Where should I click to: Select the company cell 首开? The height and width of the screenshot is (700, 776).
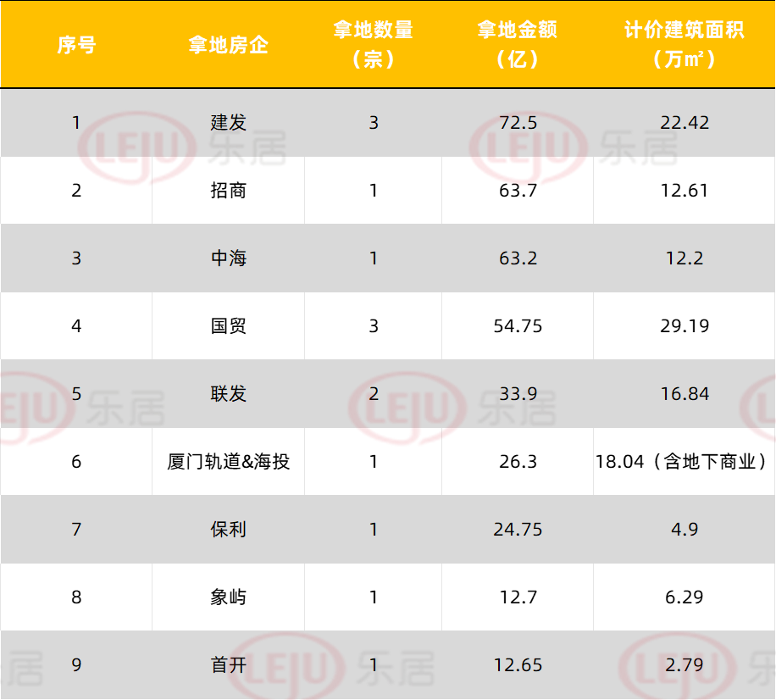(x=228, y=665)
